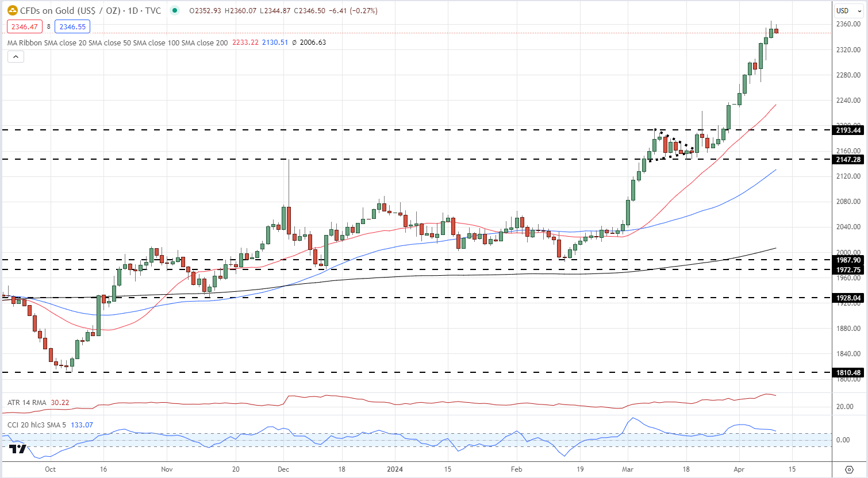
Task: Click the 2080.00 price axis label
Action: click(848, 202)
